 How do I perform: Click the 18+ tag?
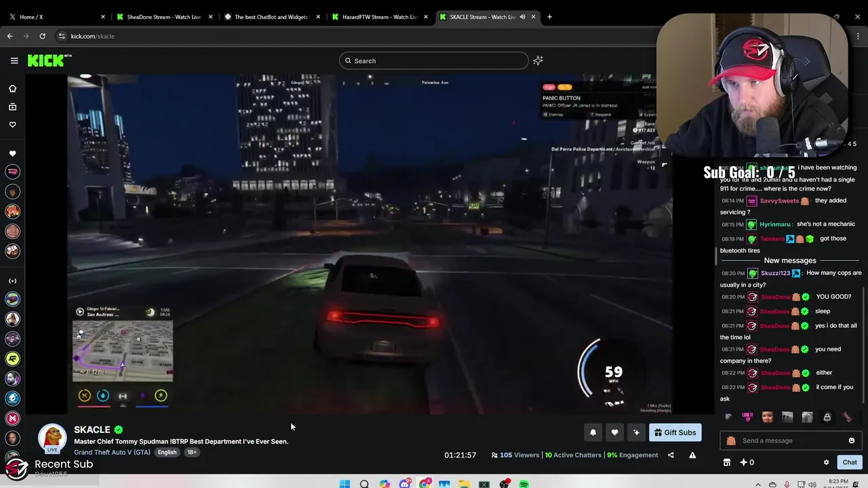click(192, 452)
